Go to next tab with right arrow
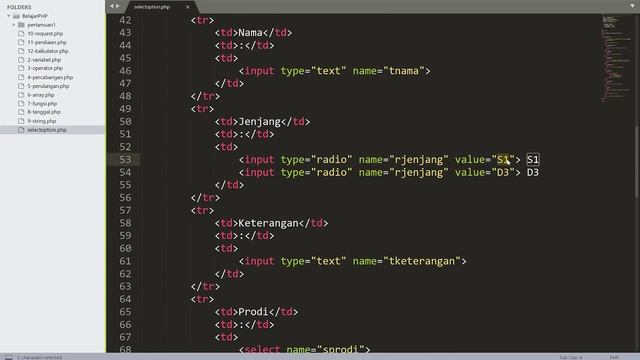This screenshot has width=640, height=360. pos(118,6)
